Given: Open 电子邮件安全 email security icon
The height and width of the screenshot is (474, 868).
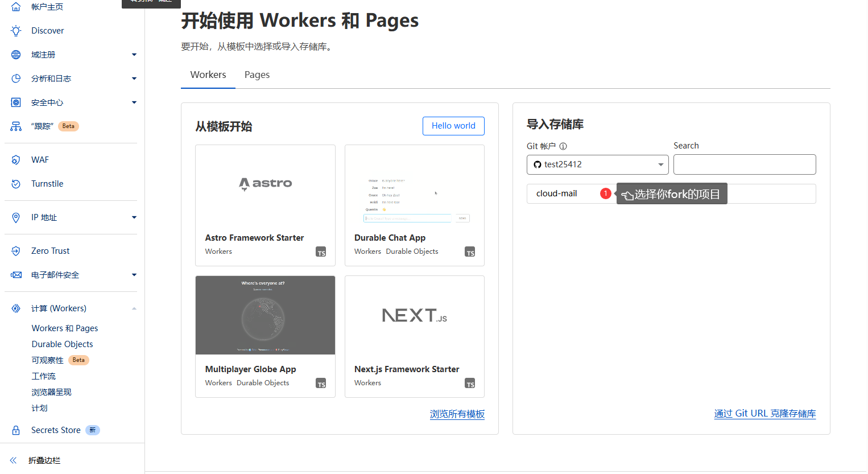Looking at the screenshot, I should 16,274.
